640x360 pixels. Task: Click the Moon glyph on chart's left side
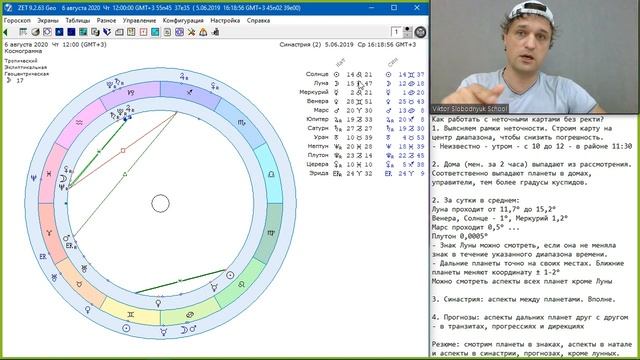[x=63, y=178]
